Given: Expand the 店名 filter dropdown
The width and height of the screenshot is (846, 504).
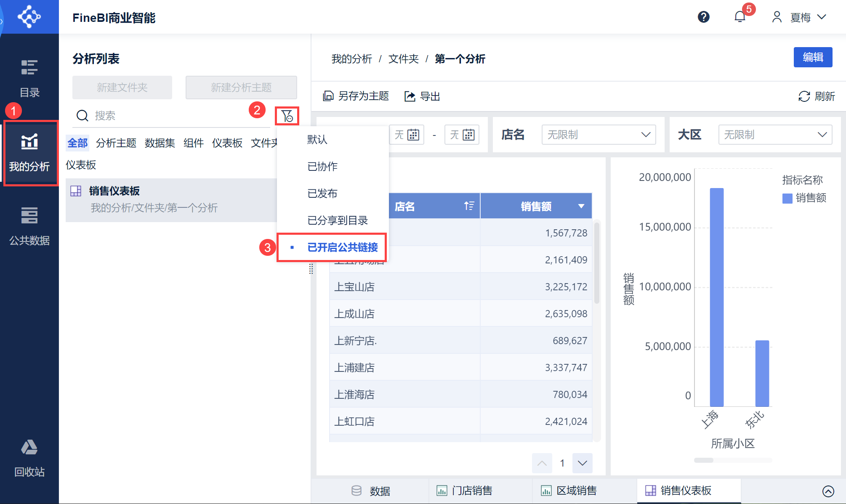Looking at the screenshot, I should 645,135.
